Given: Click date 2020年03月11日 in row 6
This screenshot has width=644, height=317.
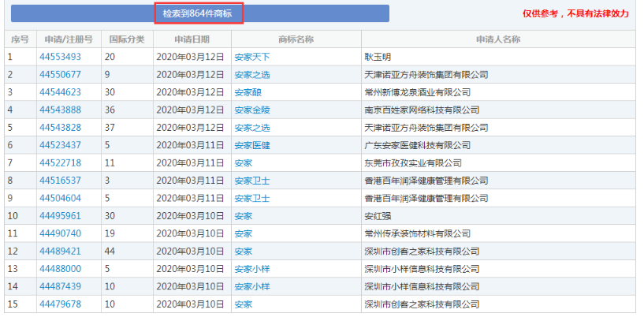Looking at the screenshot, I should tap(190, 145).
